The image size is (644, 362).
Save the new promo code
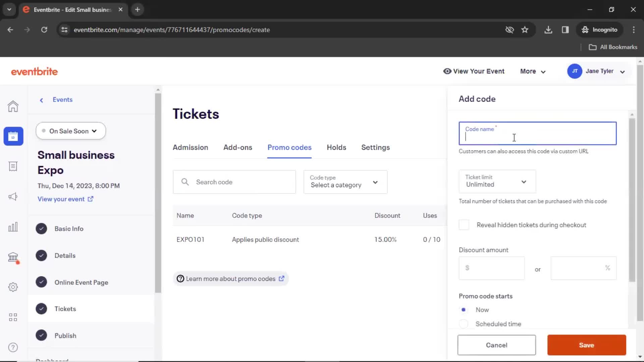coord(587,345)
